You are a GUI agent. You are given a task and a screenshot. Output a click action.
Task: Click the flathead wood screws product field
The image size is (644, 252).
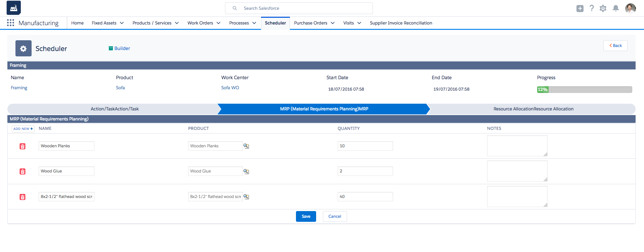215,197
